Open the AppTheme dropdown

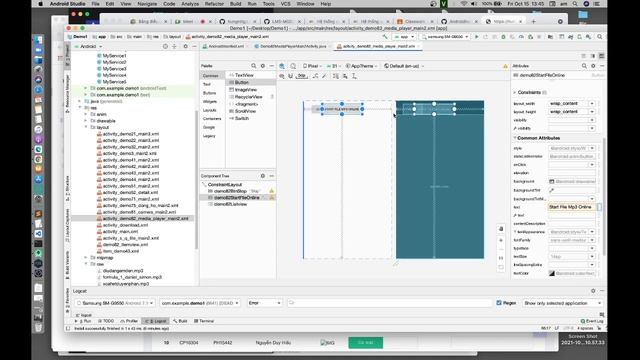pyautogui.click(x=361, y=66)
